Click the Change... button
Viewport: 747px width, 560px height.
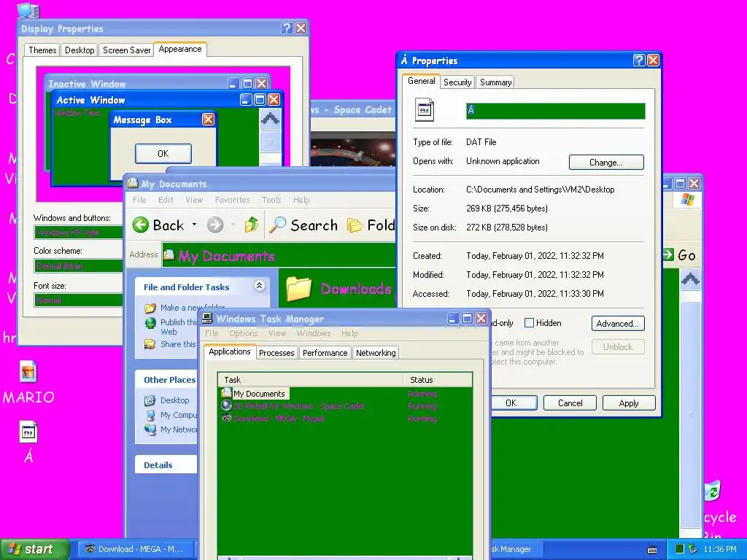(606, 163)
